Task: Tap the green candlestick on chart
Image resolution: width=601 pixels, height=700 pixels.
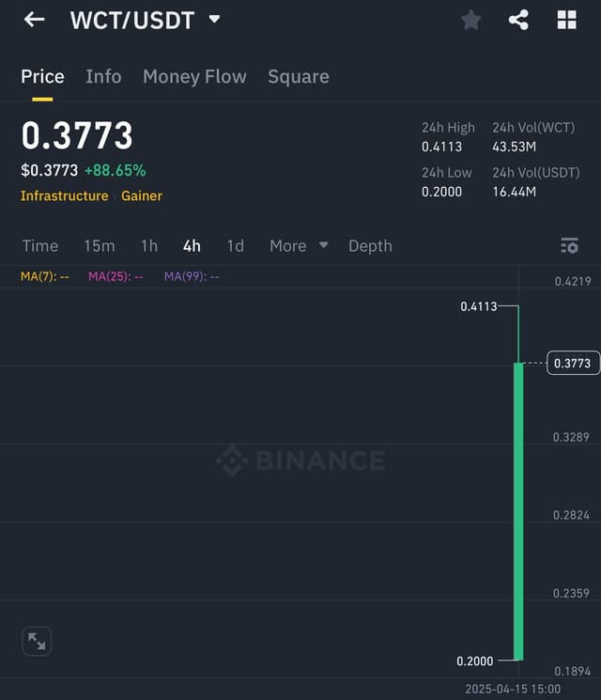Action: (x=518, y=511)
